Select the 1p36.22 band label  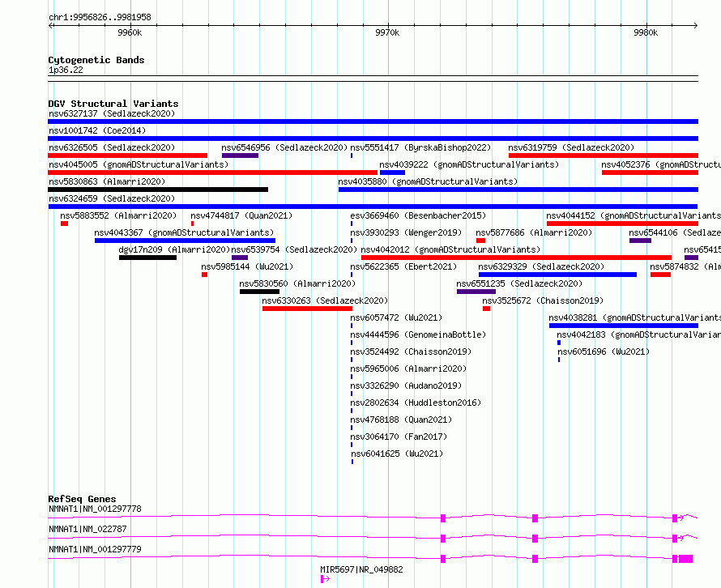[66, 70]
